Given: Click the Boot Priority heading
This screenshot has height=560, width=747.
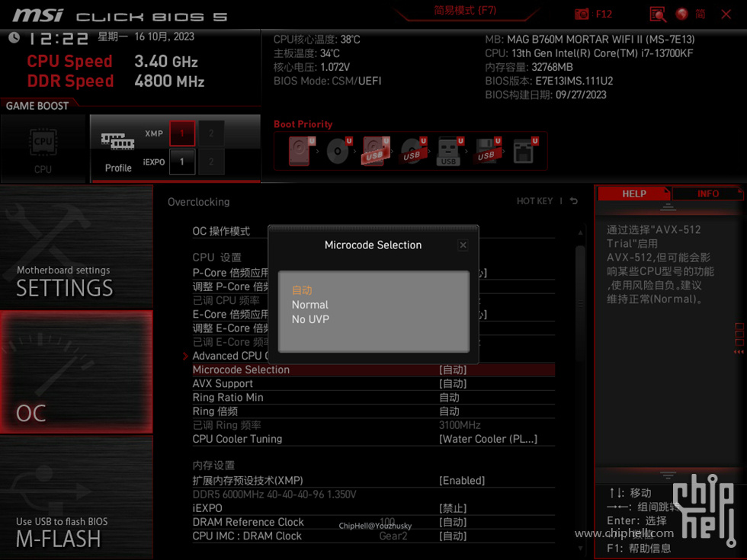Looking at the screenshot, I should (303, 124).
